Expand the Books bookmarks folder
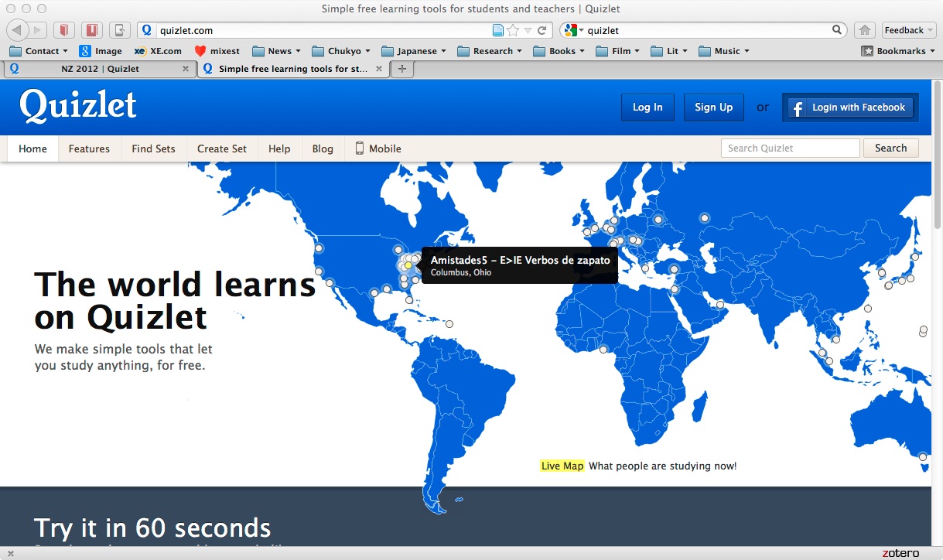The height and width of the screenshot is (560, 943). tap(559, 51)
